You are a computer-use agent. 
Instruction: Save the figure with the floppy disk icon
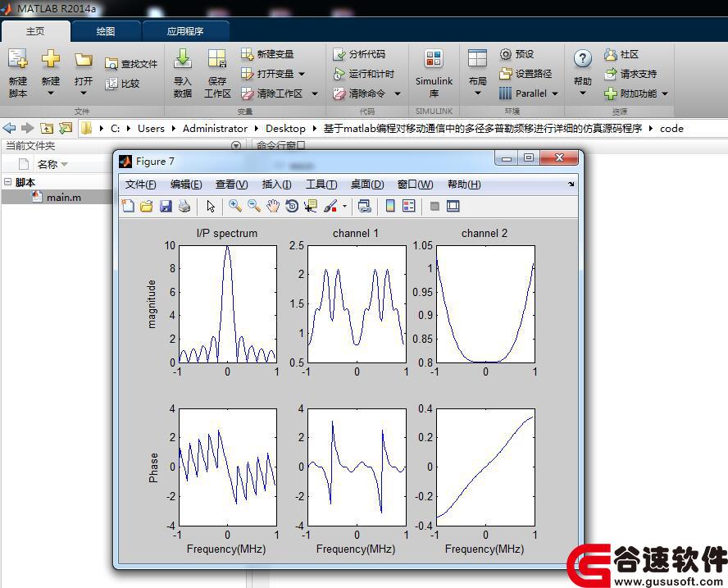166,206
